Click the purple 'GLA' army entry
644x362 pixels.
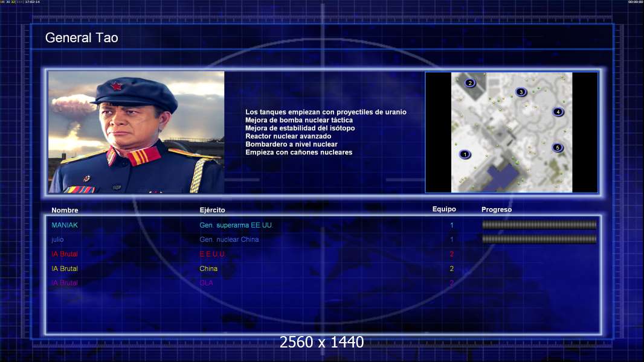pos(206,283)
